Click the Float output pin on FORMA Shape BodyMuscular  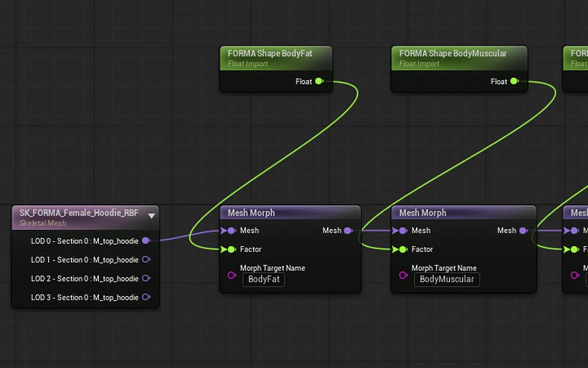514,81
